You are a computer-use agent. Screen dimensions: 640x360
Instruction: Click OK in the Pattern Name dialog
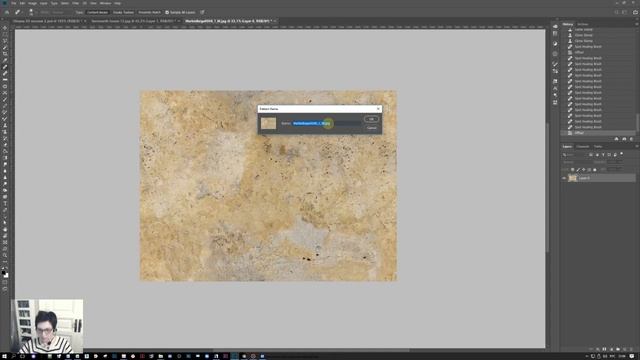click(x=371, y=119)
